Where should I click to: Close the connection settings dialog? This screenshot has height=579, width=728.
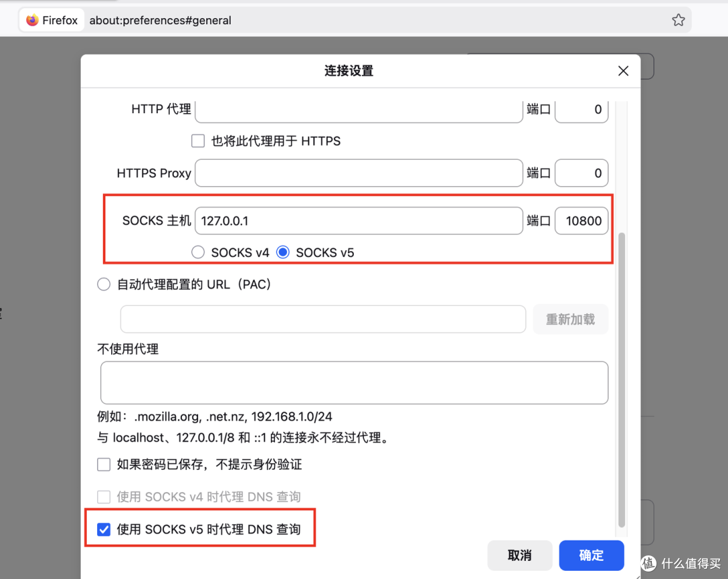(623, 71)
